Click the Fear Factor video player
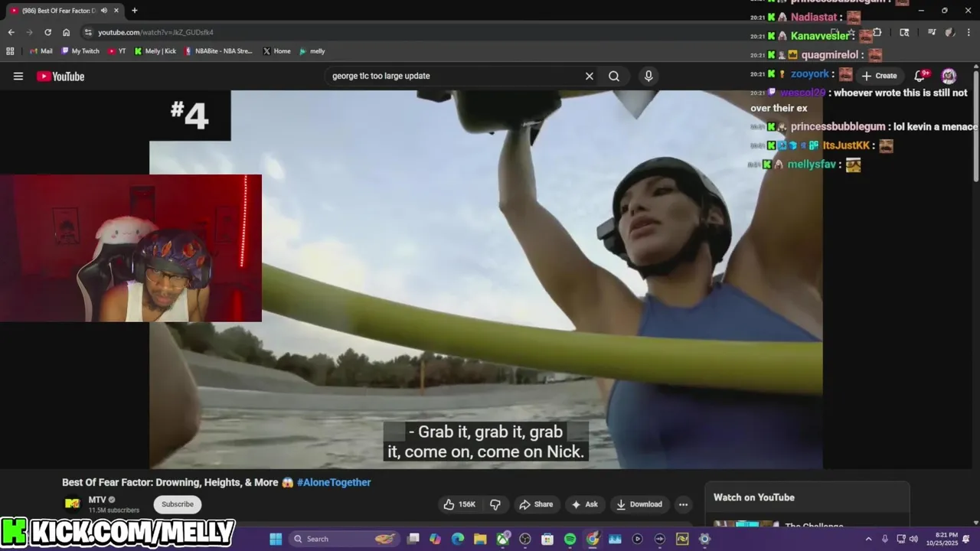This screenshot has height=551, width=980. pos(486,279)
